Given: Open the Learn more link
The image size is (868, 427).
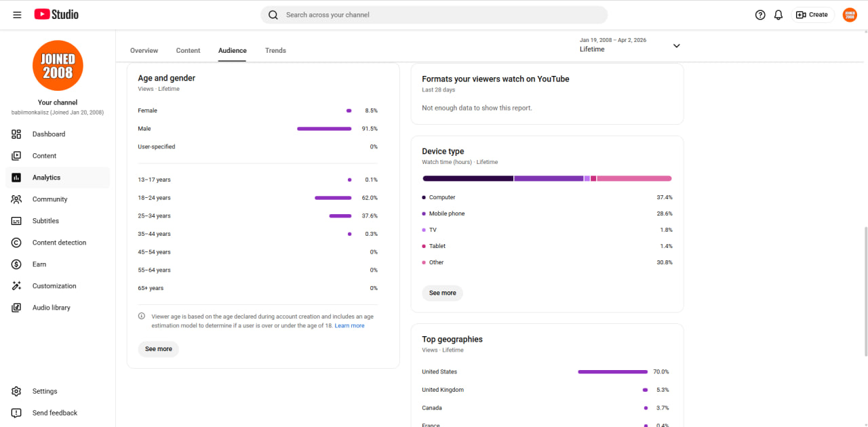Looking at the screenshot, I should 349,326.
